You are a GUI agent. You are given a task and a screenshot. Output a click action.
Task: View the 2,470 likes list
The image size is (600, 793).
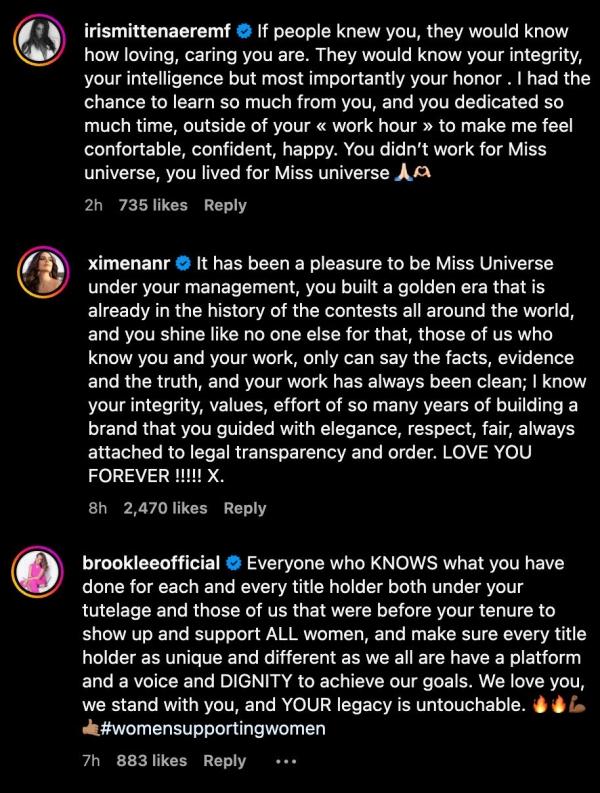pyautogui.click(x=165, y=508)
